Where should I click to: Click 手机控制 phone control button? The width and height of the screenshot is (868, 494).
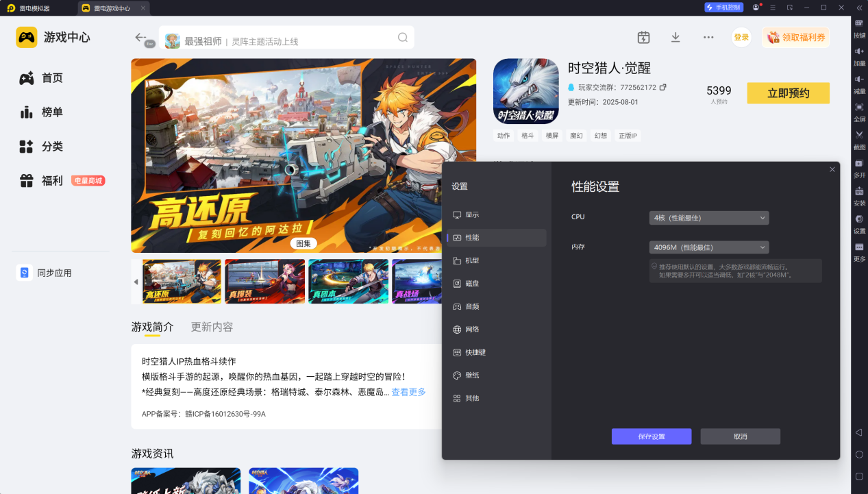[x=723, y=8]
